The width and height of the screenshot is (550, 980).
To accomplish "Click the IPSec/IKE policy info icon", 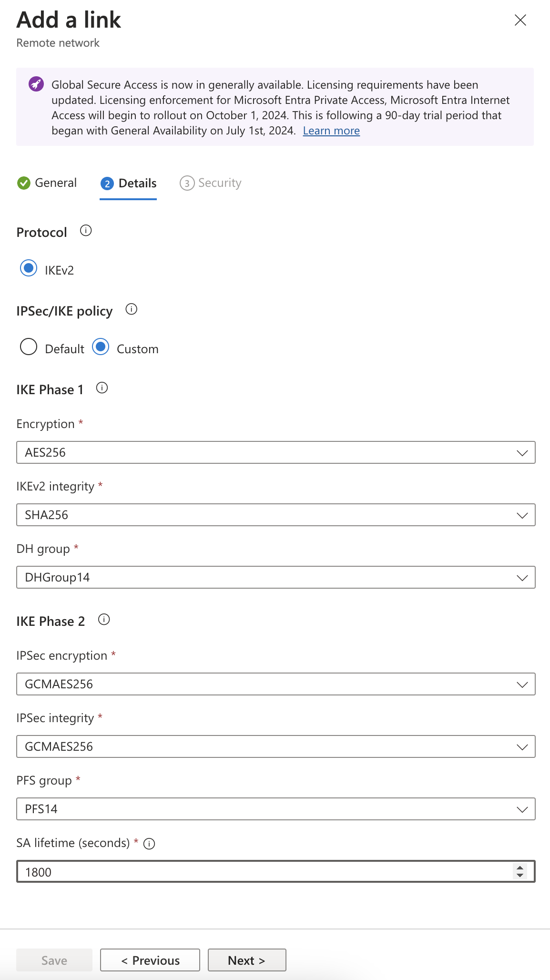I will point(132,309).
